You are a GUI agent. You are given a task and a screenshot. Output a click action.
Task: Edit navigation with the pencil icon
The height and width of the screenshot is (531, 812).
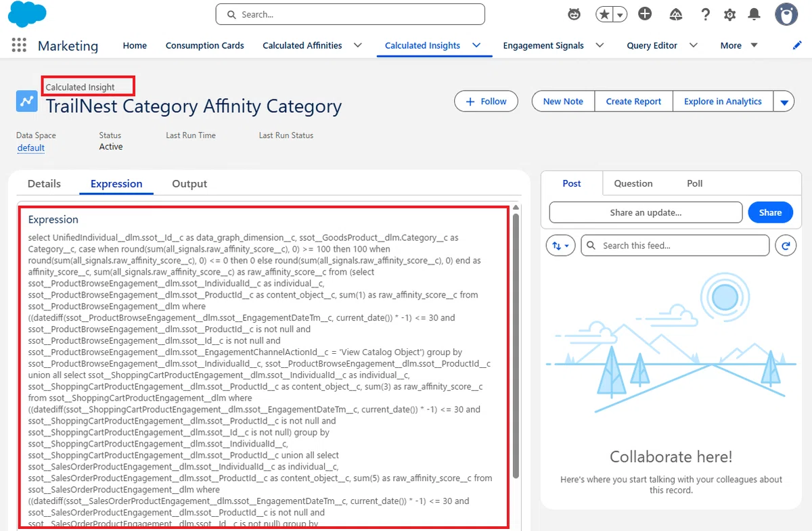pos(797,45)
